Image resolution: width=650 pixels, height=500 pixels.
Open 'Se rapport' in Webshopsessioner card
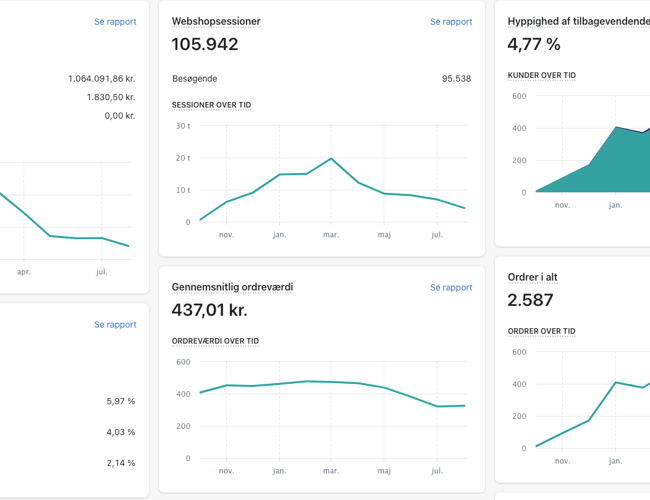click(450, 21)
